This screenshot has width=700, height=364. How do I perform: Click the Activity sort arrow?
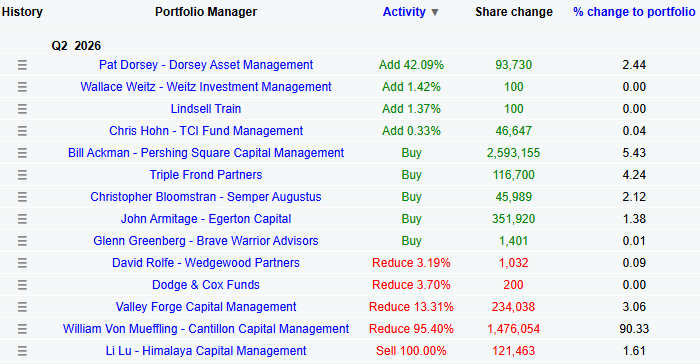point(434,13)
